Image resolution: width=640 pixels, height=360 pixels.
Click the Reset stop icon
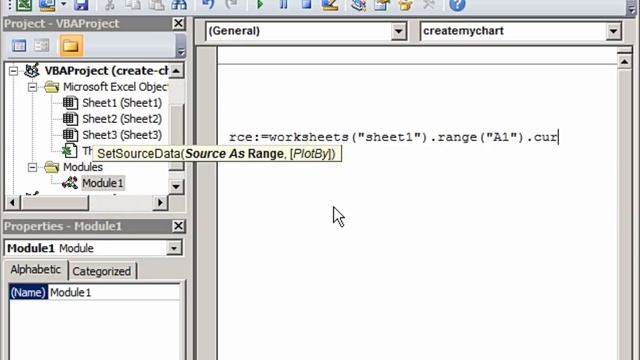point(306,5)
